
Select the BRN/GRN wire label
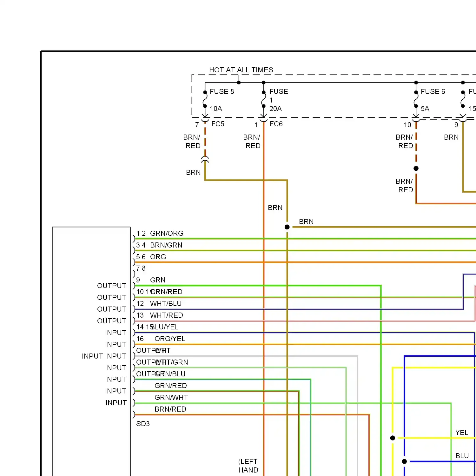[x=166, y=245]
